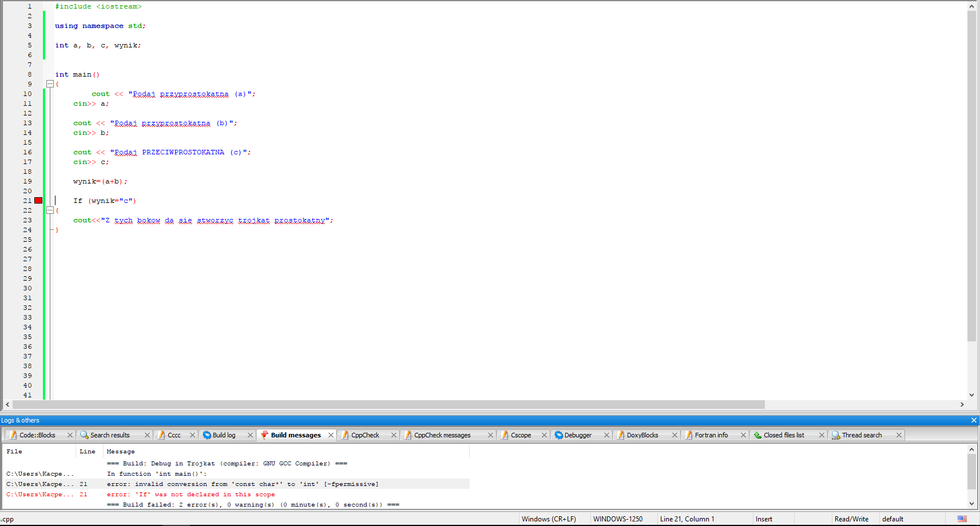Click the Thread search tab icon

tap(836, 435)
